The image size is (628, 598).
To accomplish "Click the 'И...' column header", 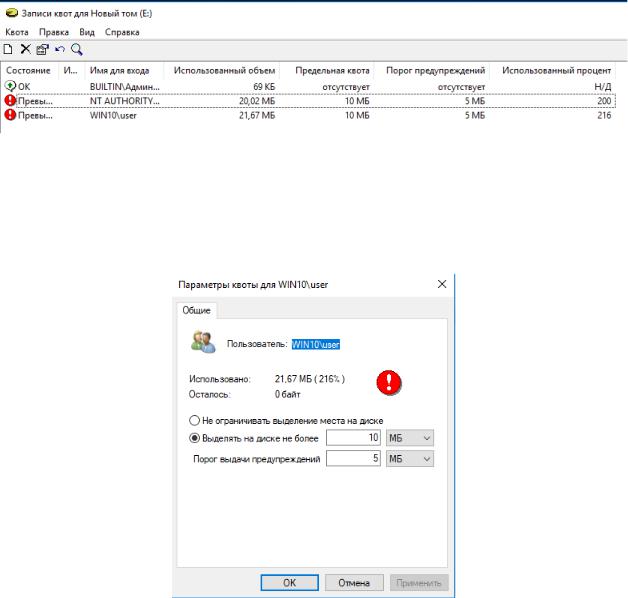I will tap(72, 70).
